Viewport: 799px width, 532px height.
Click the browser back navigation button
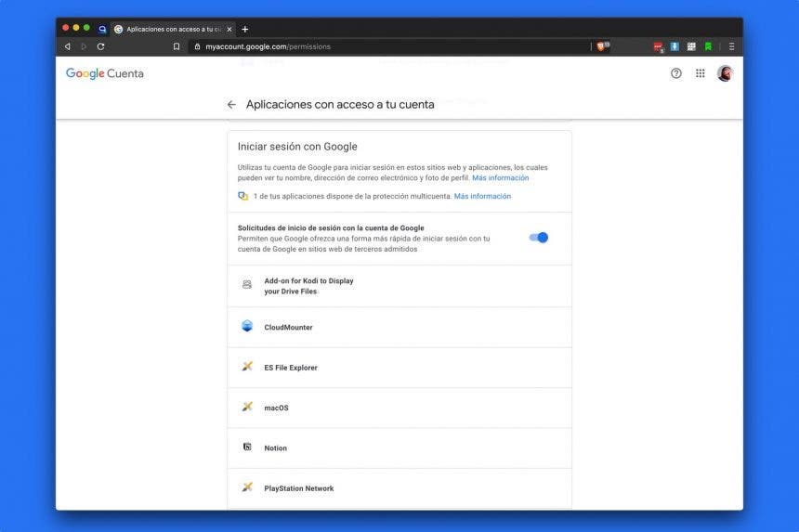click(x=67, y=46)
